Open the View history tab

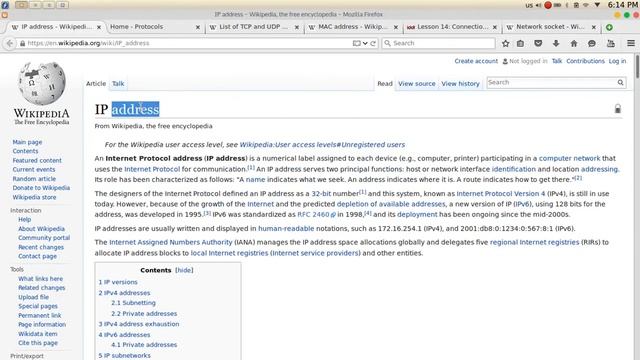click(x=460, y=84)
